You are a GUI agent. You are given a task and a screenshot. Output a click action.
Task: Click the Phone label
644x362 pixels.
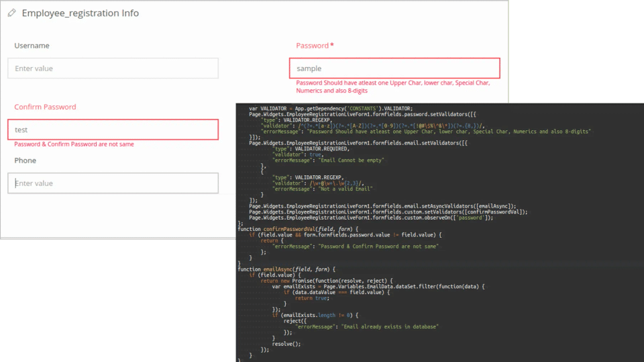(25, 161)
